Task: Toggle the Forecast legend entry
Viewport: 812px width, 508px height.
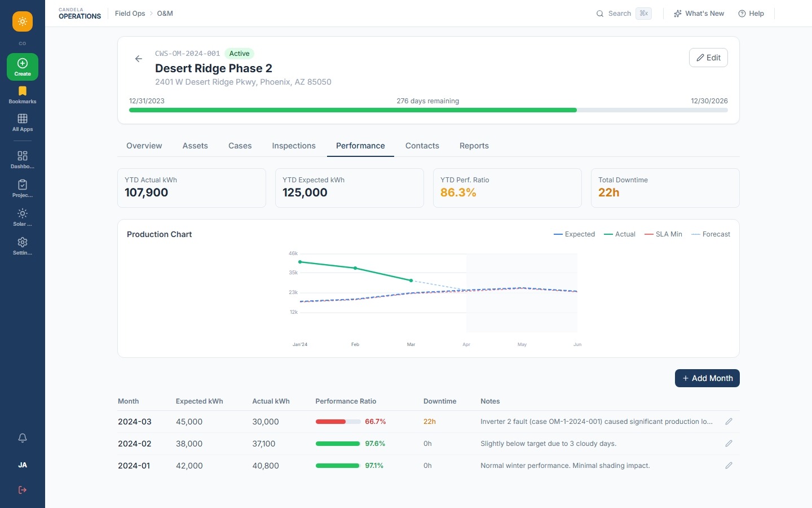Action: click(710, 234)
